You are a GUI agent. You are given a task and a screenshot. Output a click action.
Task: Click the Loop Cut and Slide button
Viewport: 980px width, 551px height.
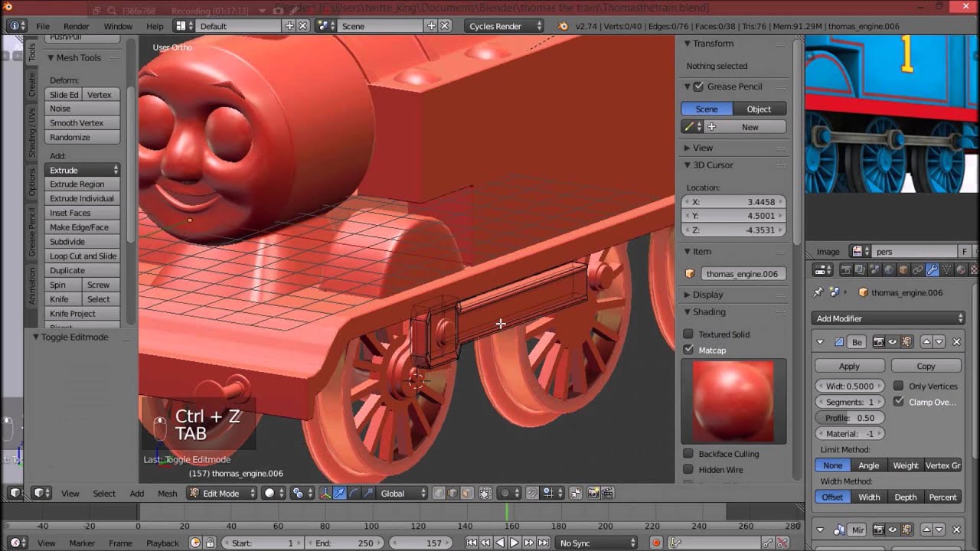point(83,256)
